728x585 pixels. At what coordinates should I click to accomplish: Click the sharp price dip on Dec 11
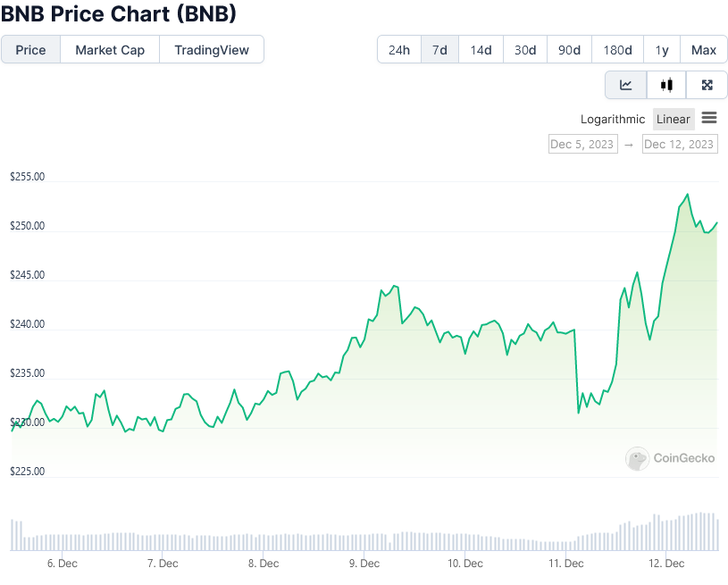tap(578, 413)
